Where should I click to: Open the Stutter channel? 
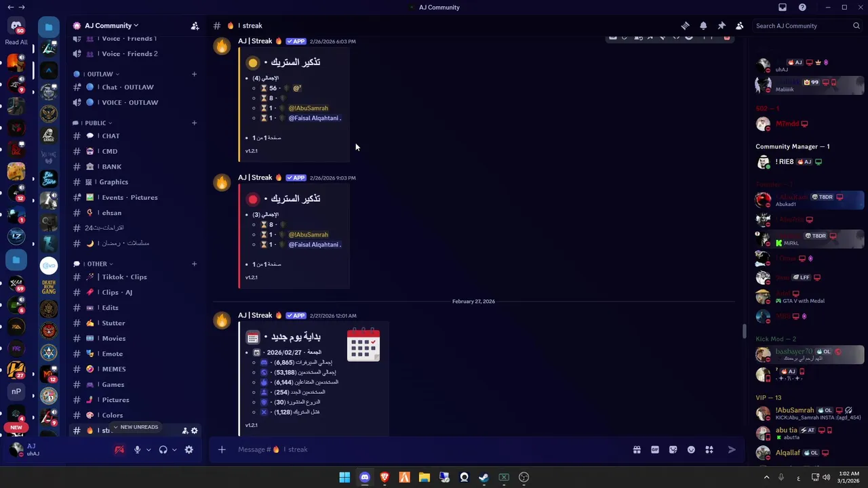[x=135, y=323]
